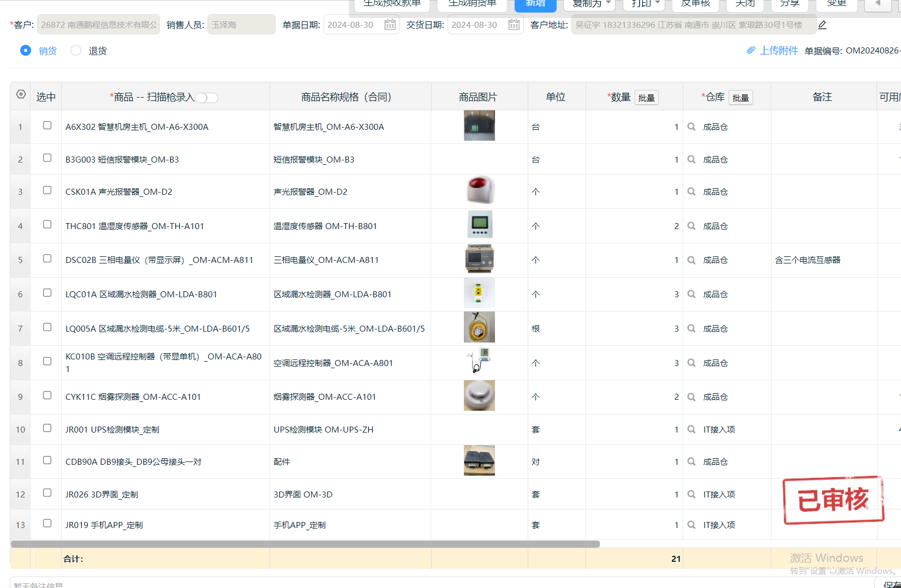Click warehouse search icon in 3D界面 row
This screenshot has height=588, width=901.
691,494
